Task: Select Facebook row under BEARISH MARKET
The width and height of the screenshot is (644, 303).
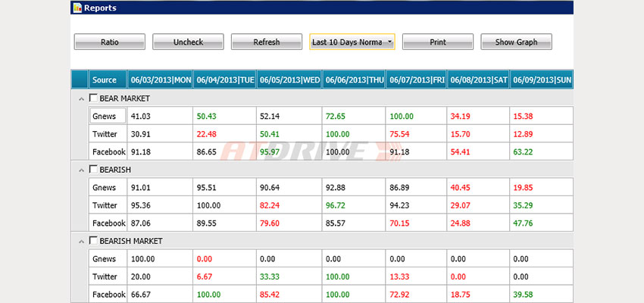Action: click(331, 294)
